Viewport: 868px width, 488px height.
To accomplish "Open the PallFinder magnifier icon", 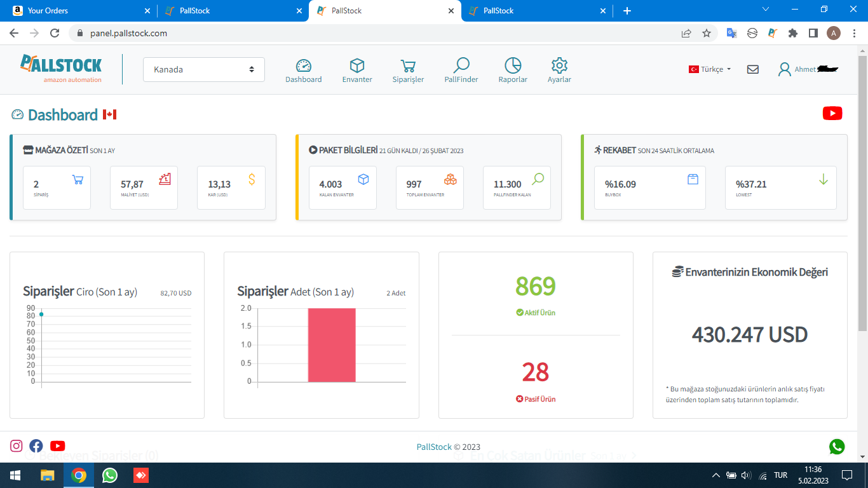I will 461,65.
